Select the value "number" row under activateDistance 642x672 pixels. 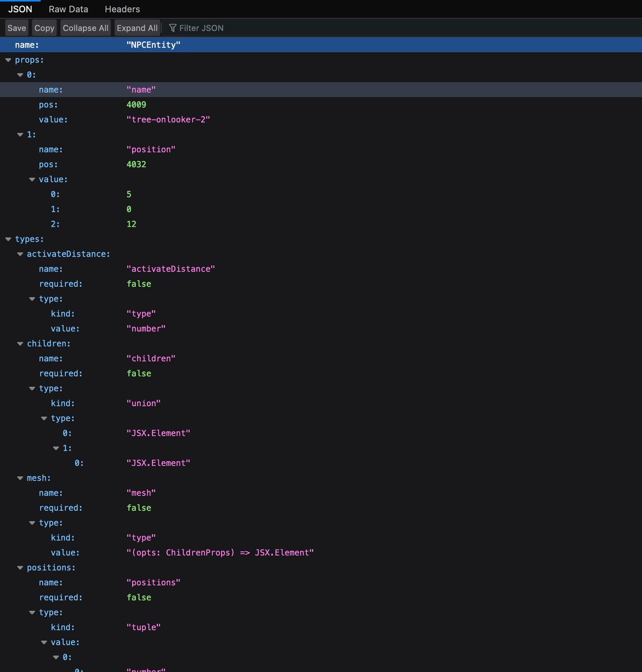click(321, 329)
